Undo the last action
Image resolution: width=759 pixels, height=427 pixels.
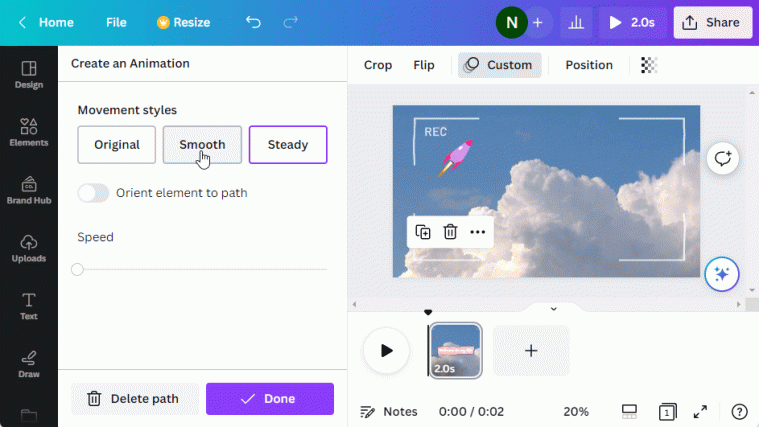pos(253,22)
